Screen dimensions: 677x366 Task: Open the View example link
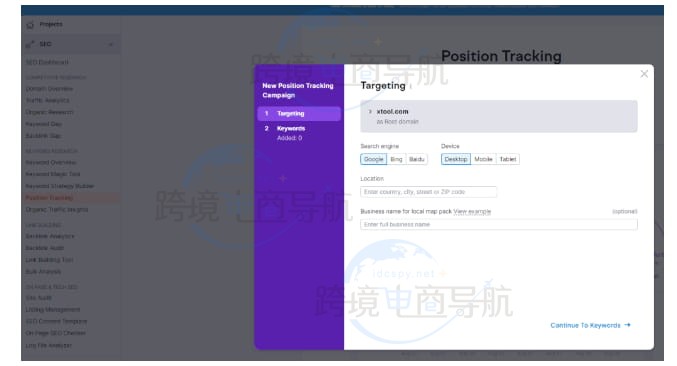[472, 211]
